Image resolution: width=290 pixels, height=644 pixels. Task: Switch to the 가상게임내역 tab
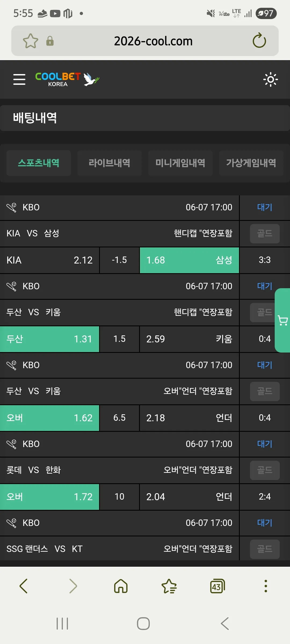251,163
